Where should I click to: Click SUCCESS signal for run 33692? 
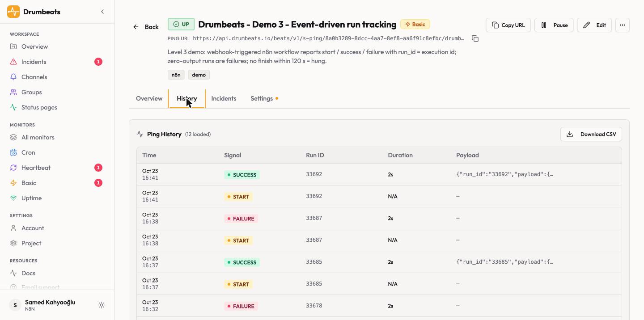tap(242, 175)
